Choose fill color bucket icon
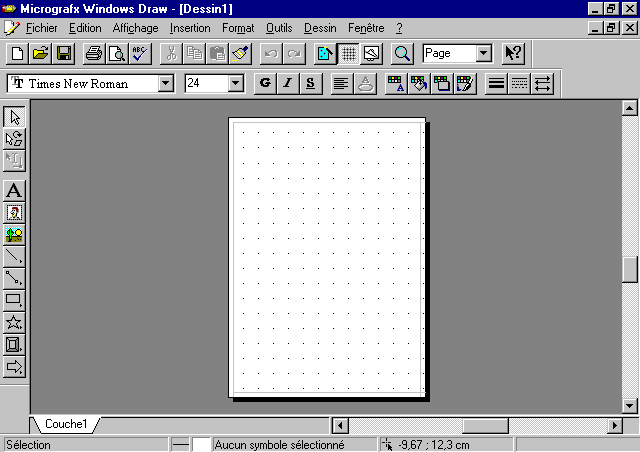 click(x=419, y=84)
